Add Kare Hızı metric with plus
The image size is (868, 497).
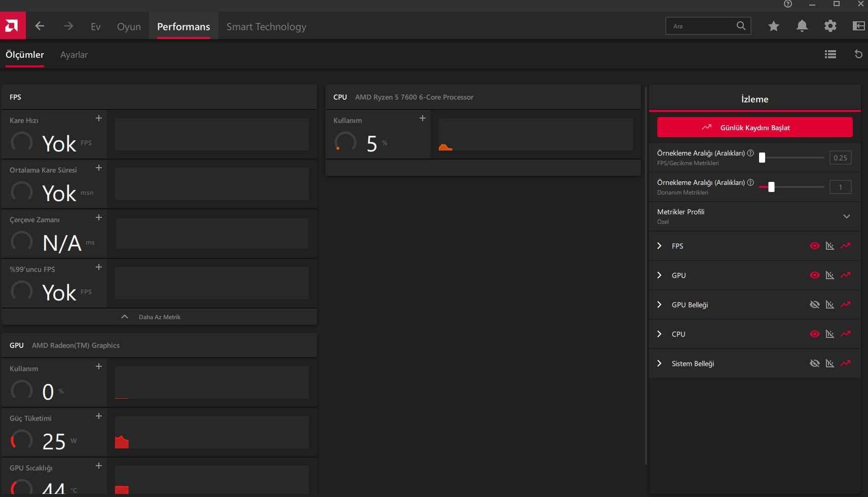pos(99,118)
